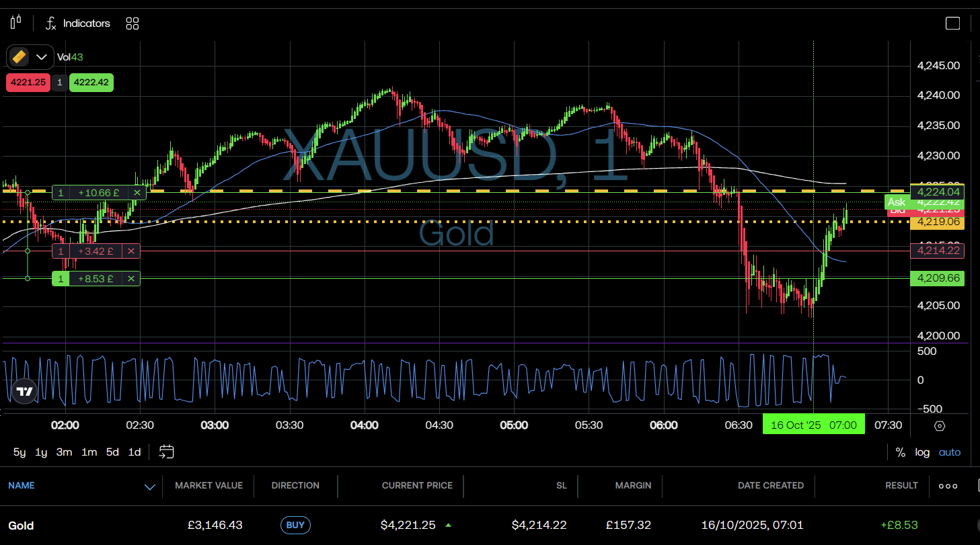Viewport: 980px width, 545px height.
Task: Expand the NAME column sort chevron
Action: click(150, 487)
